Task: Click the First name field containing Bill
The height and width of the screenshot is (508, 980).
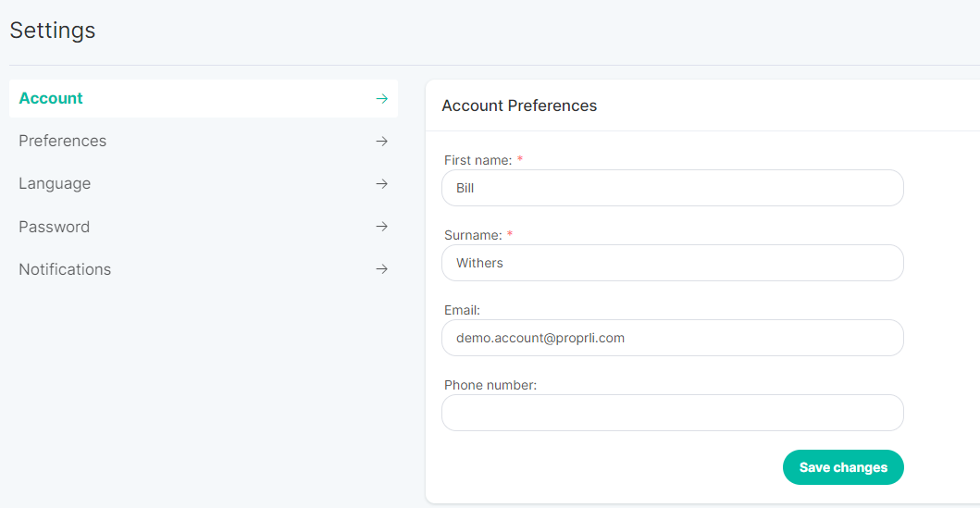Action: click(673, 188)
